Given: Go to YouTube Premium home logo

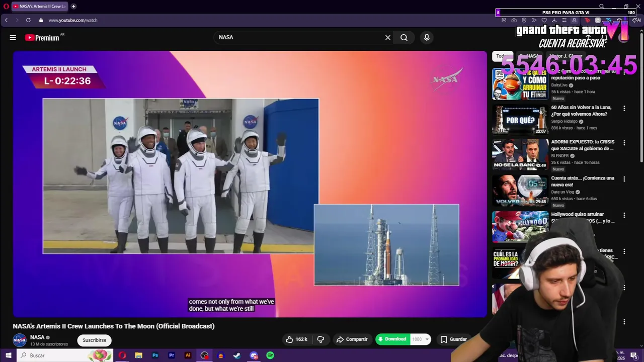Looking at the screenshot, I should (x=42, y=37).
